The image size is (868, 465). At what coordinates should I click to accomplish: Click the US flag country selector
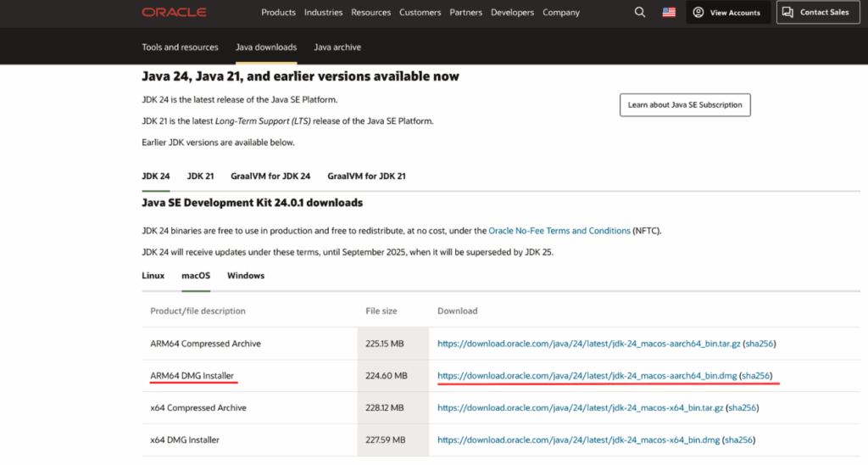[669, 12]
